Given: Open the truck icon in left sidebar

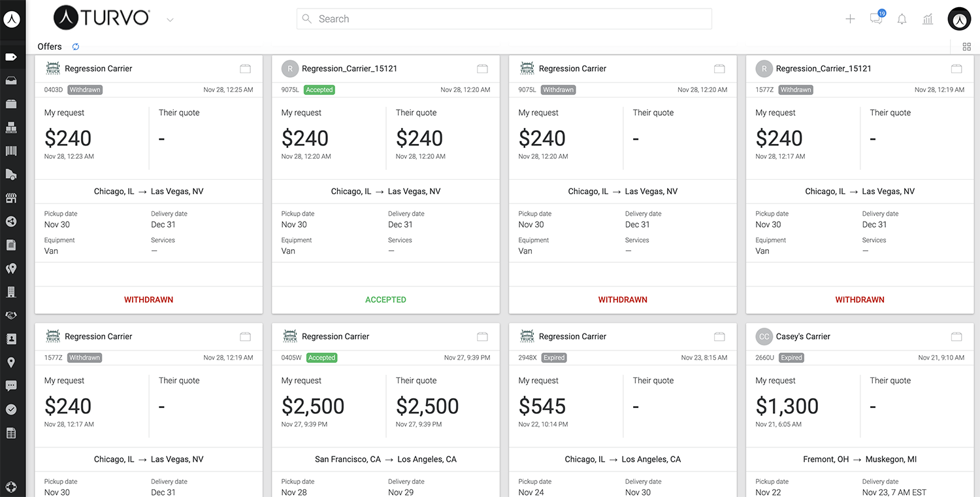Looking at the screenshot, I should click(x=11, y=175).
